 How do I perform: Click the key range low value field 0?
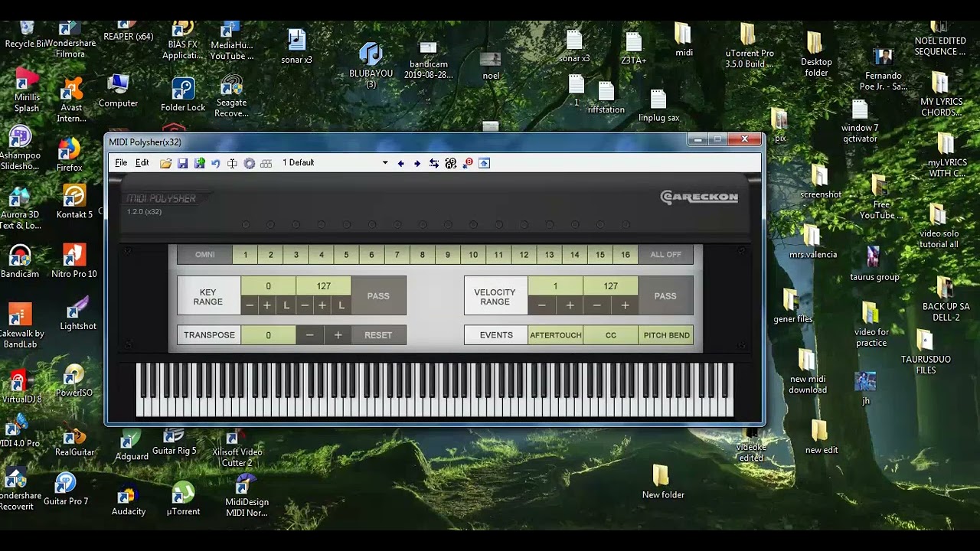click(x=268, y=286)
